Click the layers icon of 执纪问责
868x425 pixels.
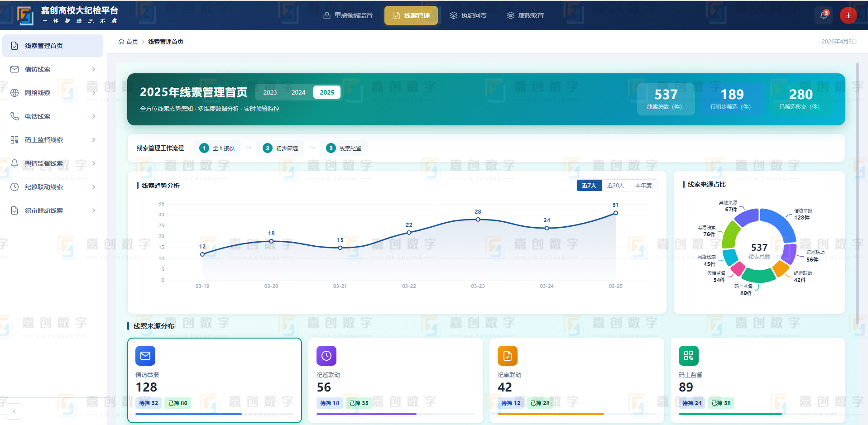(x=453, y=15)
